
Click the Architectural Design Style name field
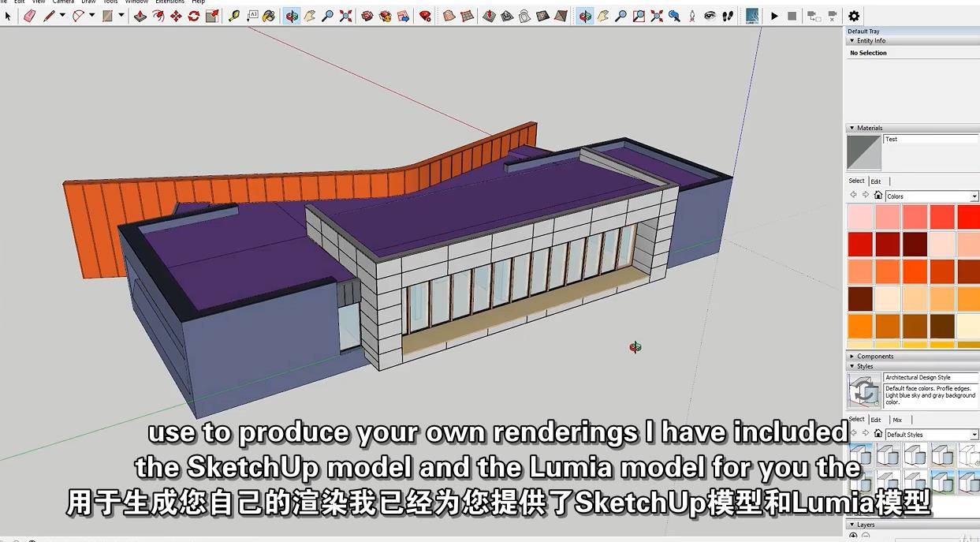931,378
